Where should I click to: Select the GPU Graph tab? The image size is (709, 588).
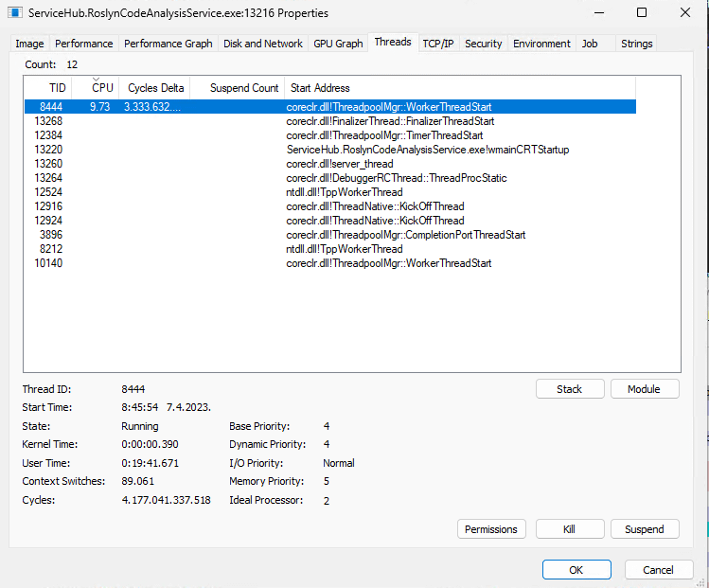[338, 44]
